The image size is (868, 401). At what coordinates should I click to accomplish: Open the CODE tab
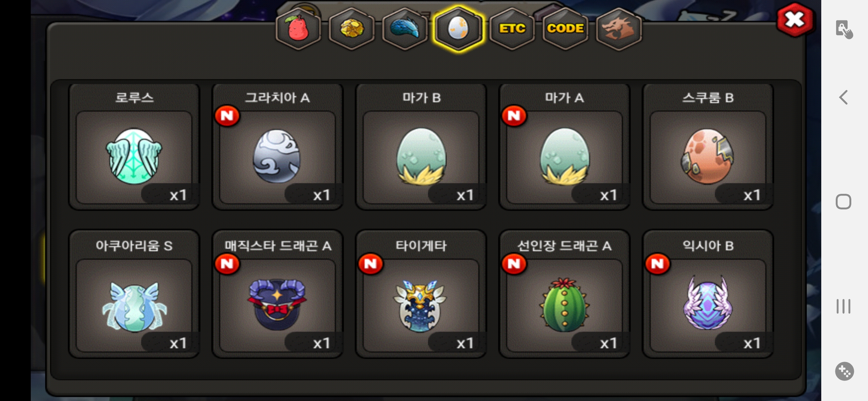565,29
